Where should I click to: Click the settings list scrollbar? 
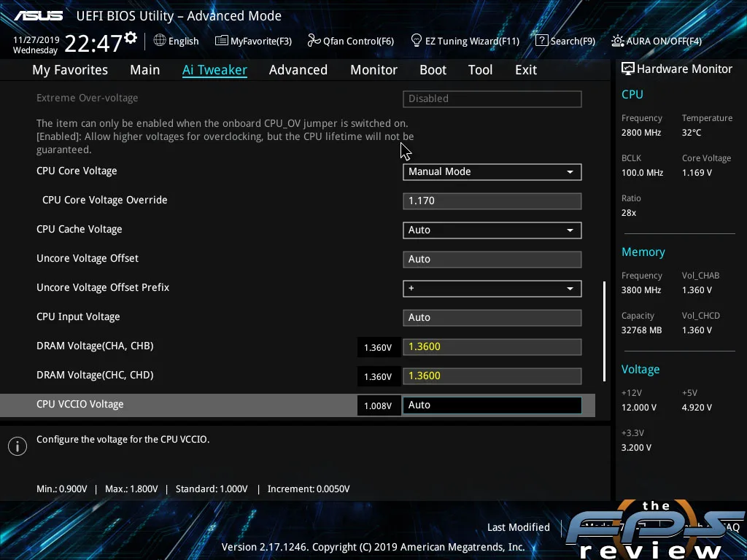coord(604,332)
